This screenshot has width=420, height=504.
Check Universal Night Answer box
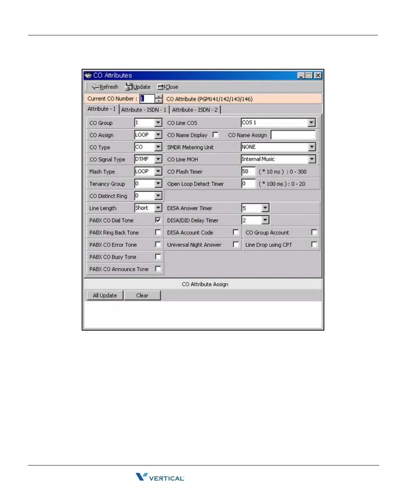click(x=236, y=244)
